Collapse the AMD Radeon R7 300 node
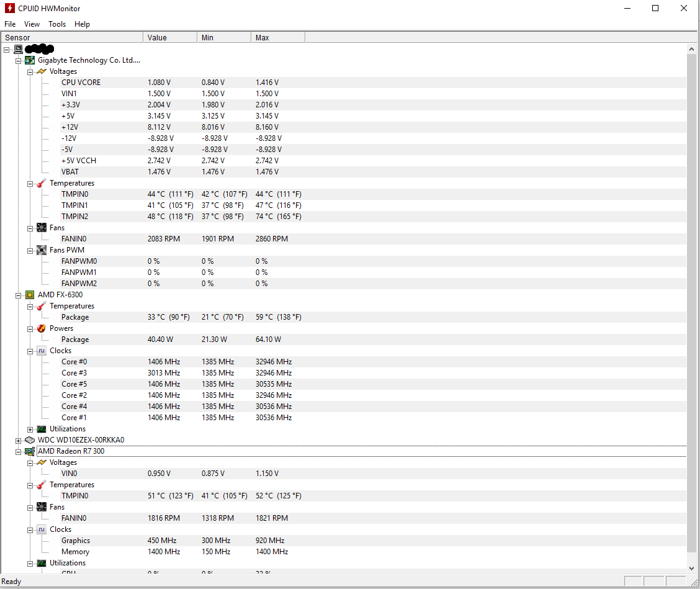700x589 pixels. click(x=18, y=451)
